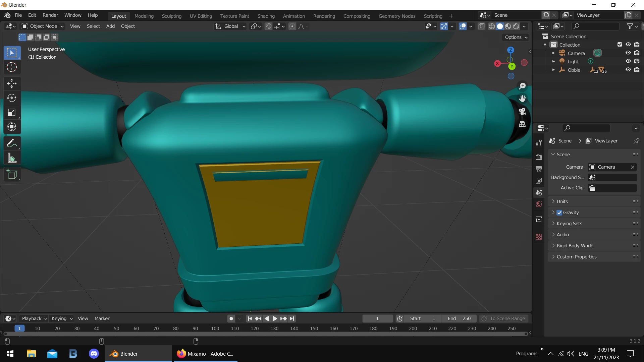Open the Render menu
This screenshot has width=644, height=362.
tap(50, 15)
